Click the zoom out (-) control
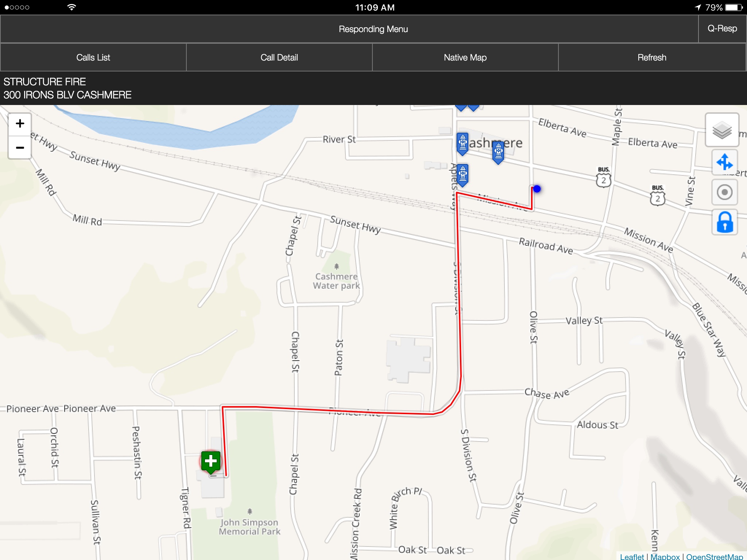This screenshot has height=560, width=747. pos(19,148)
